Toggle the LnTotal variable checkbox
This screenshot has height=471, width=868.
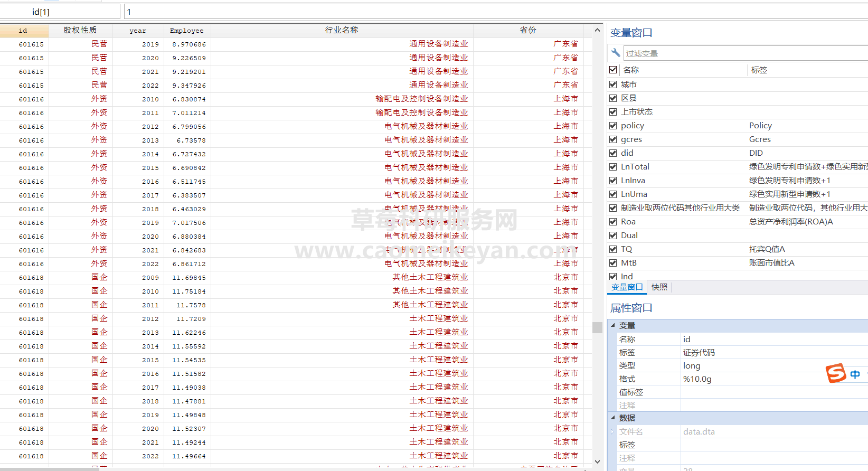click(613, 167)
